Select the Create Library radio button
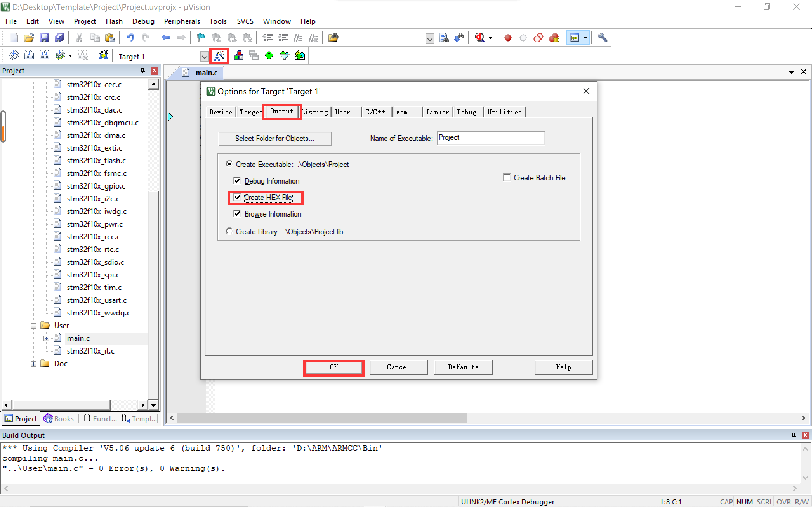This screenshot has height=507, width=812. [229, 231]
